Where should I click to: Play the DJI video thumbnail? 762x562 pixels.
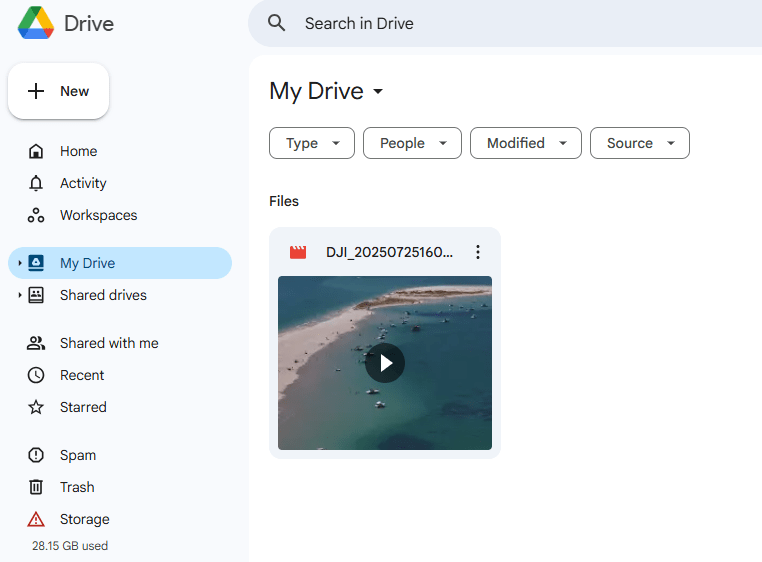point(385,363)
